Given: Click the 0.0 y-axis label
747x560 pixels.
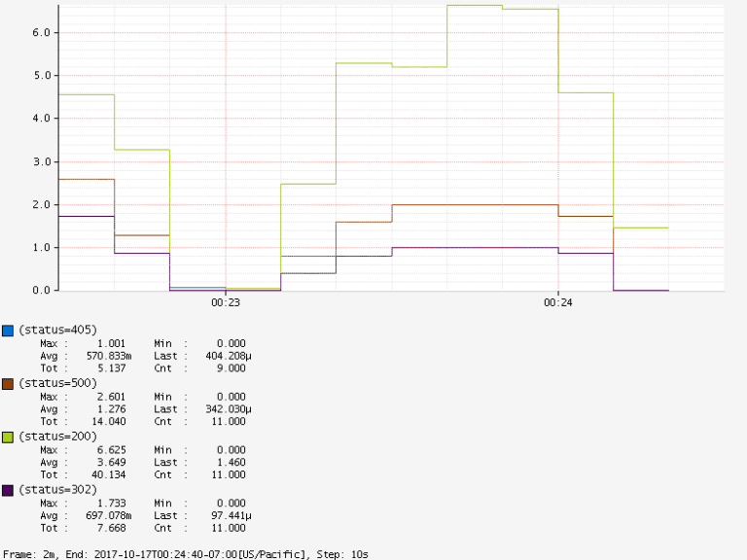Looking at the screenshot, I should pyautogui.click(x=41, y=290).
